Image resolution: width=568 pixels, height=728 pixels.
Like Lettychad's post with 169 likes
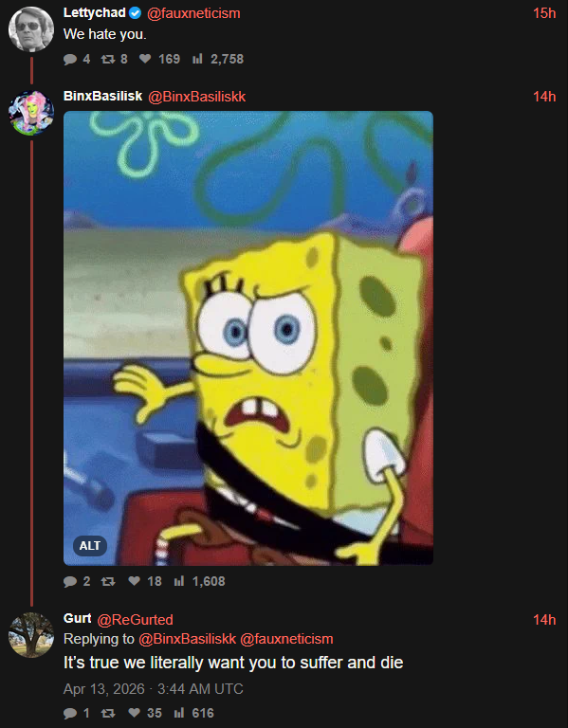[x=145, y=59]
